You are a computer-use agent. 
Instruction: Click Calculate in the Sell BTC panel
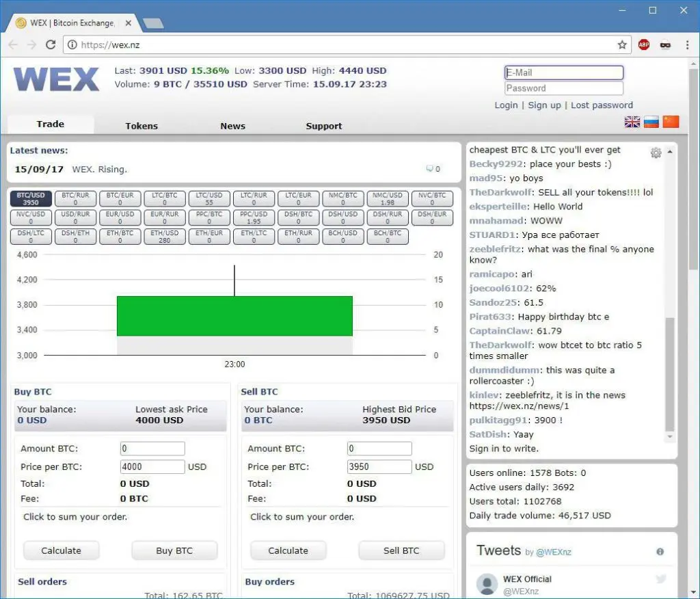(288, 550)
